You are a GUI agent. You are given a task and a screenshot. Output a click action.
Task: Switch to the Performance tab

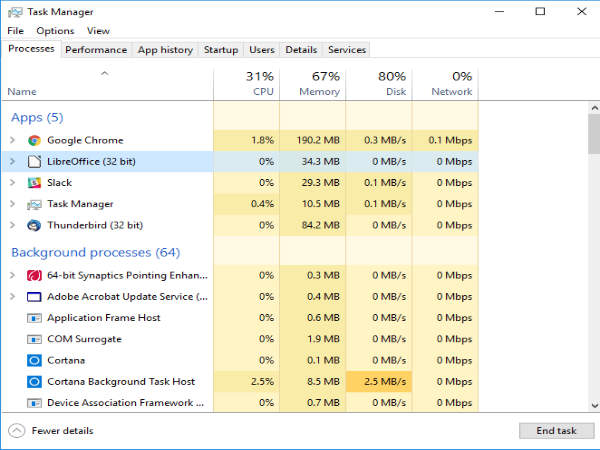point(96,49)
